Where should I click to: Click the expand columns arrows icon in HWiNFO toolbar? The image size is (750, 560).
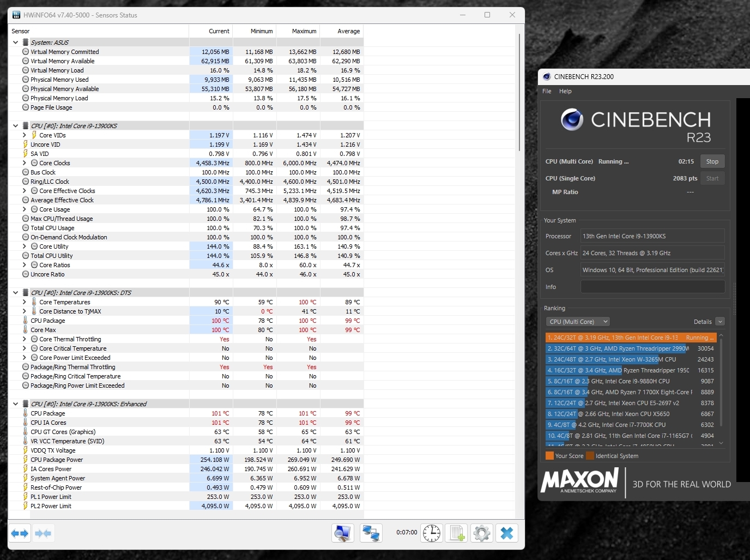pyautogui.click(x=20, y=533)
